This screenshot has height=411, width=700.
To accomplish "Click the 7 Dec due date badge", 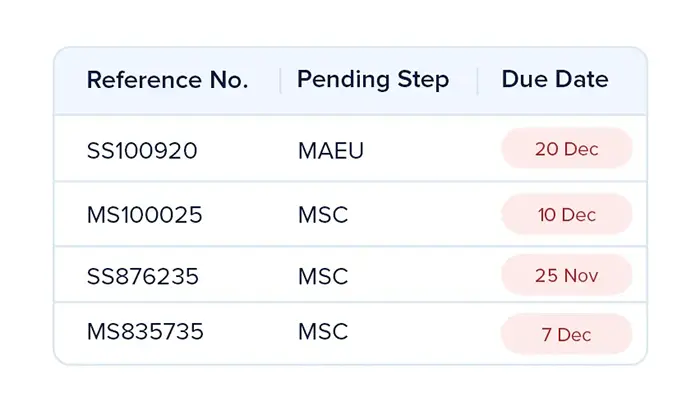I will (x=566, y=334).
